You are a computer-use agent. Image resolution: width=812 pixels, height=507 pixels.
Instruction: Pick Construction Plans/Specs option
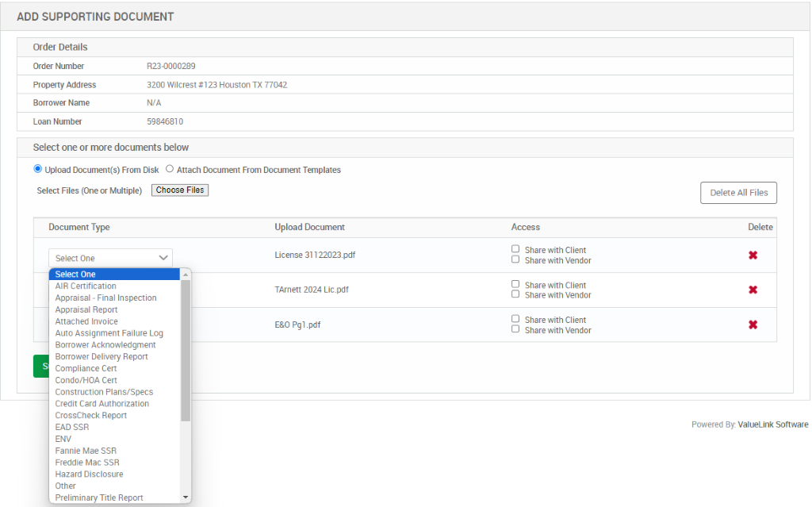click(x=114, y=392)
